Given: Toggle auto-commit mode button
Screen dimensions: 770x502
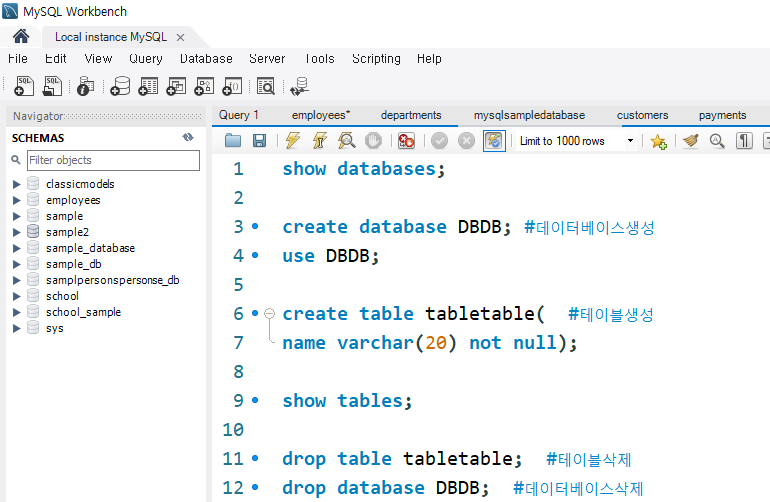Looking at the screenshot, I should [x=494, y=141].
